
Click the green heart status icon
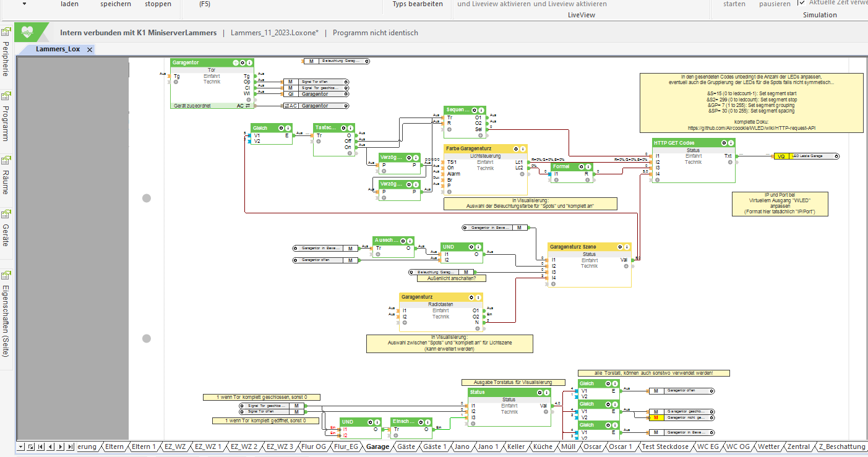point(27,32)
